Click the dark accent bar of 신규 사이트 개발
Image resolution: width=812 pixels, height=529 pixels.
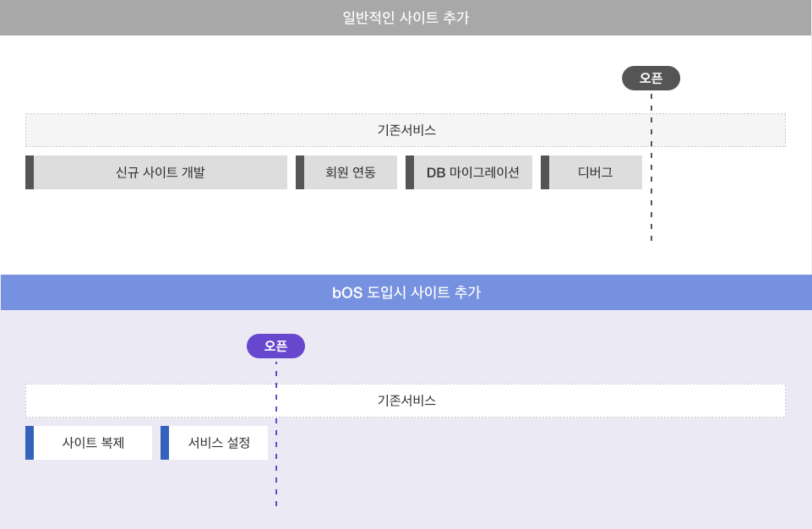[x=30, y=172]
